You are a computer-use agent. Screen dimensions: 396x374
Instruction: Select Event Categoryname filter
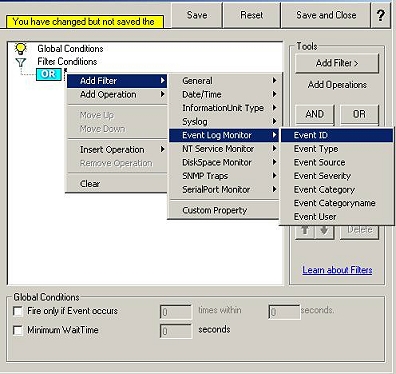[337, 203]
